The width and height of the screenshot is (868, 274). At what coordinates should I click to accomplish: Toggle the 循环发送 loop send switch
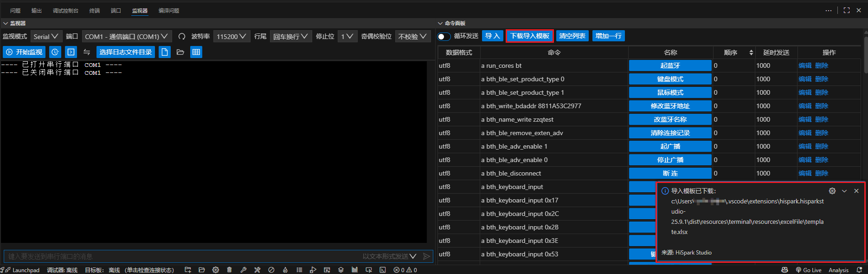click(x=444, y=36)
